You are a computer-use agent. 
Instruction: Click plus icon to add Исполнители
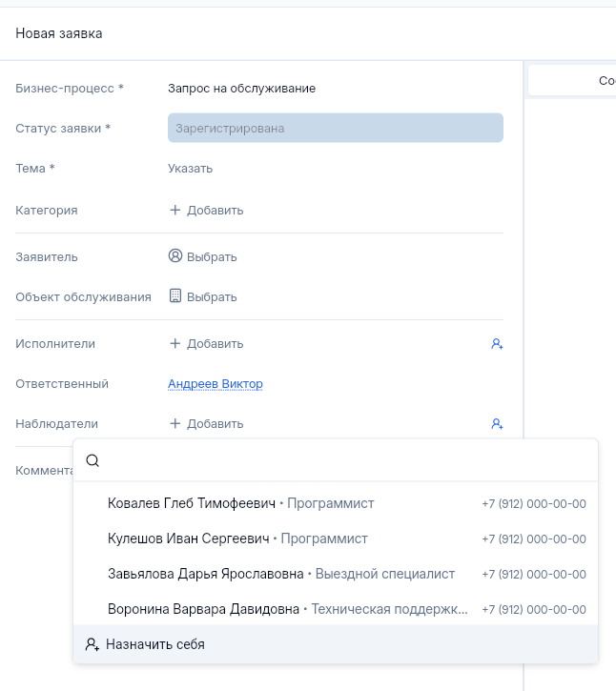click(x=175, y=344)
